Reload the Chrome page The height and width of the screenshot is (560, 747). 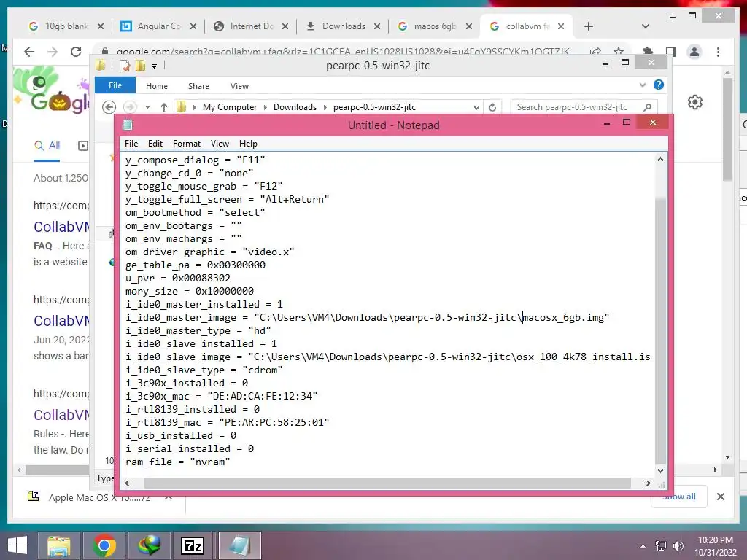coord(76,52)
